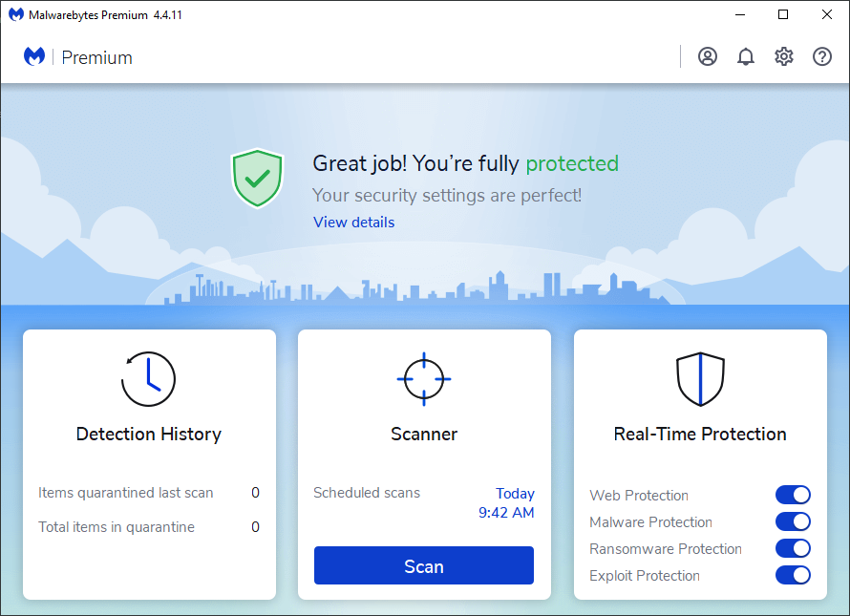Open the Detection History heading

149,435
